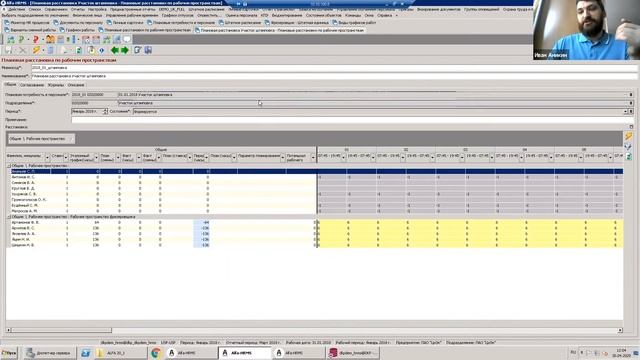Open the Действия menu
Image resolution: width=640 pixels, height=360 pixels.
click(x=16, y=9)
